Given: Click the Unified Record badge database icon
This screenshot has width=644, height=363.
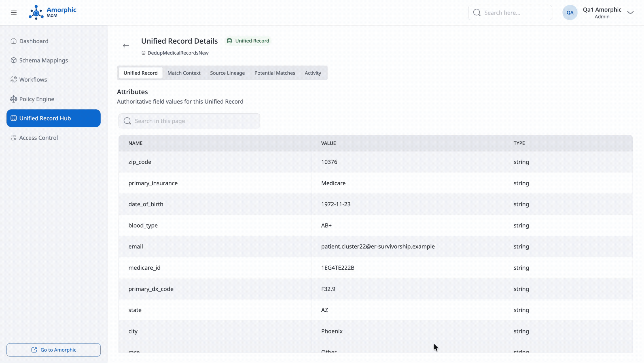Looking at the screenshot, I should (229, 41).
